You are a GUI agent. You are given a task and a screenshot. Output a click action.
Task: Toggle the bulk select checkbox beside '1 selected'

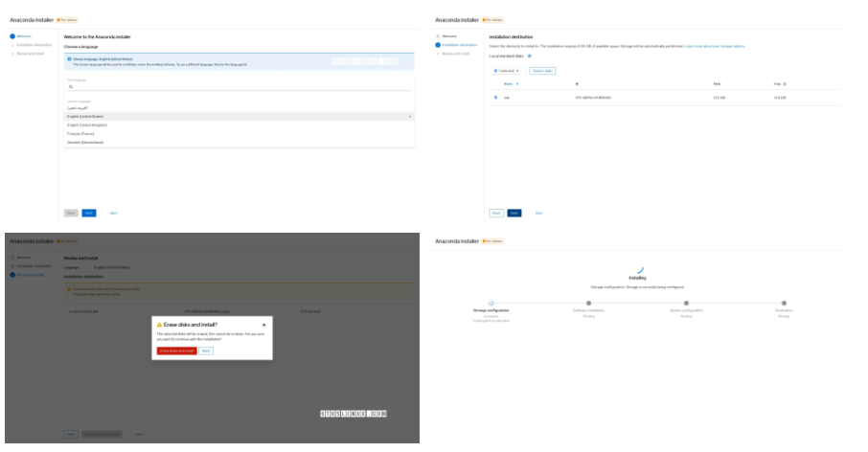tap(496, 71)
